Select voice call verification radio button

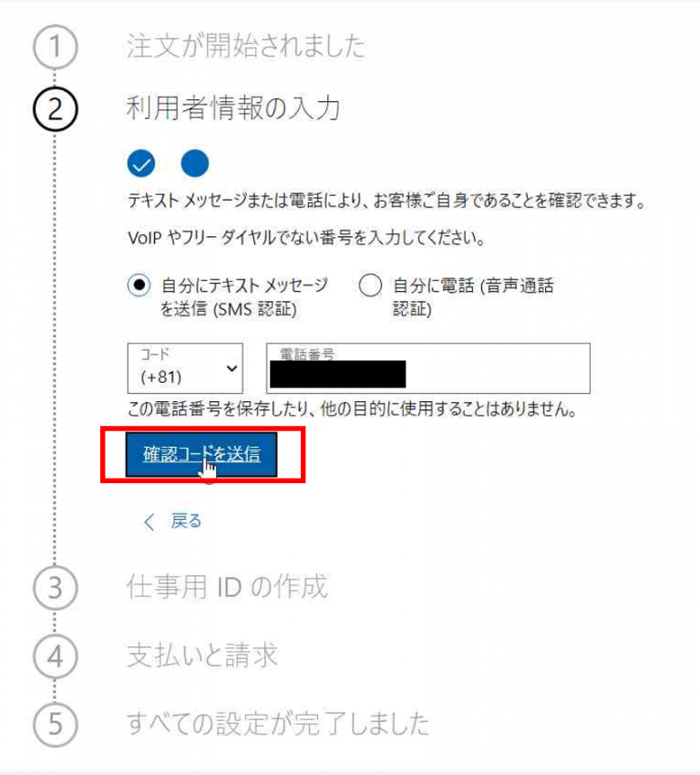(x=370, y=285)
